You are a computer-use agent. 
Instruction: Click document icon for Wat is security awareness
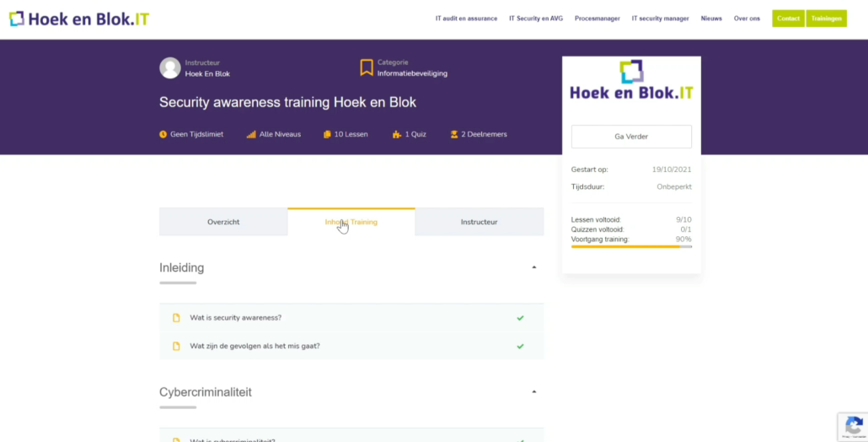coord(176,318)
